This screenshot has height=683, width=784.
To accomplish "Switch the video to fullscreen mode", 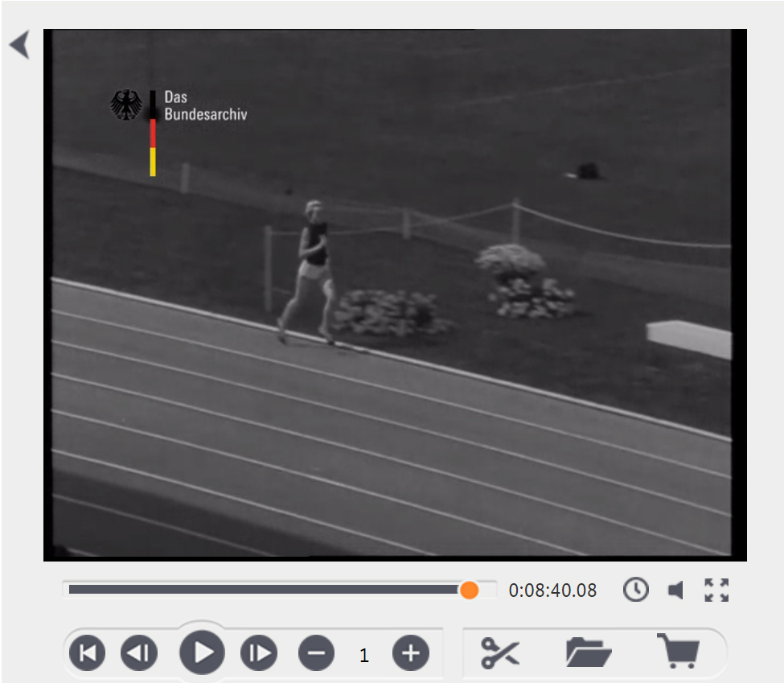I will (716, 590).
